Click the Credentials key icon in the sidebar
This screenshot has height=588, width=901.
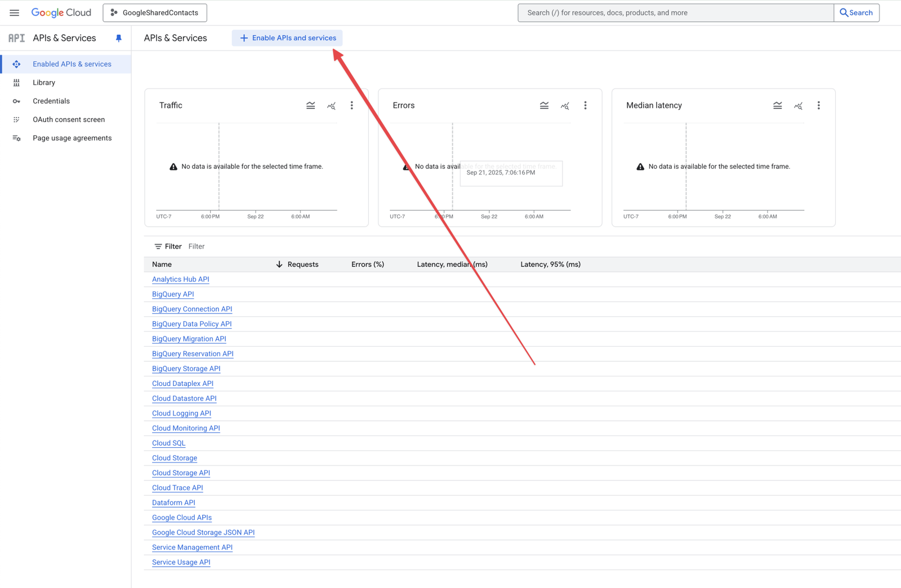pos(16,101)
